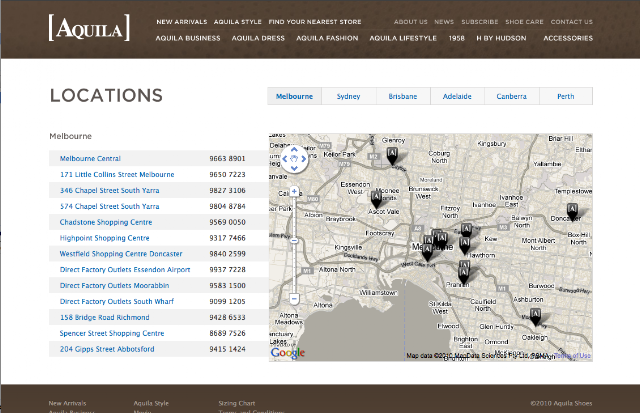640x413 pixels.
Task: Select the store marker near Glenroy
Action: click(392, 156)
